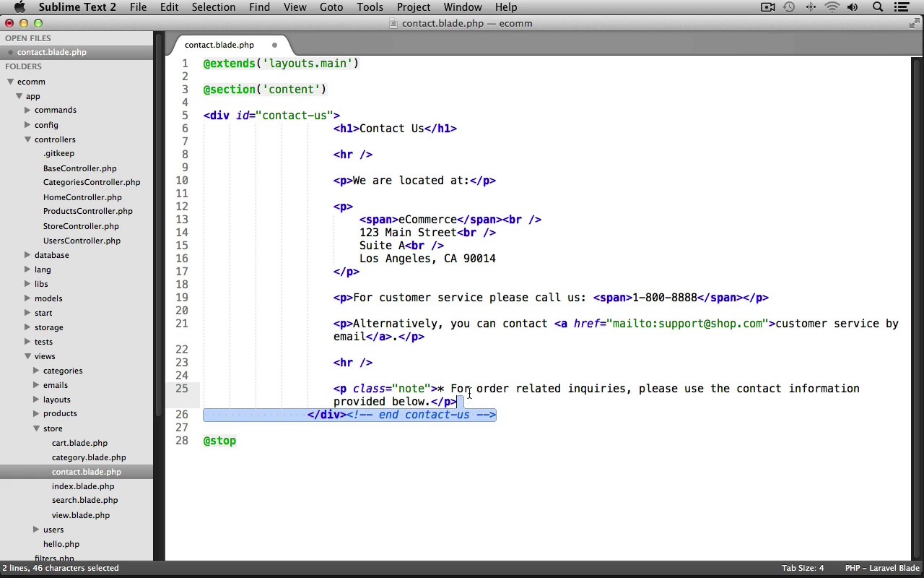Open the Goto menu
Image resolution: width=924 pixels, height=578 pixels.
pos(331,7)
